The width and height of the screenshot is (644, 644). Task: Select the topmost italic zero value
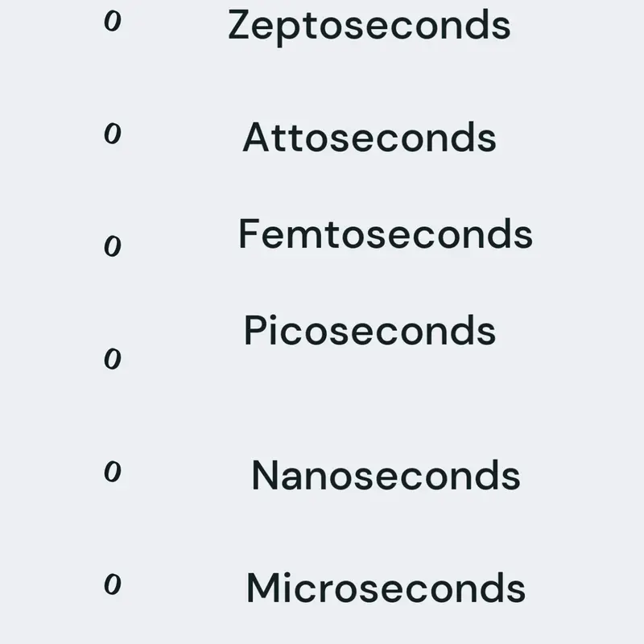[113, 21]
